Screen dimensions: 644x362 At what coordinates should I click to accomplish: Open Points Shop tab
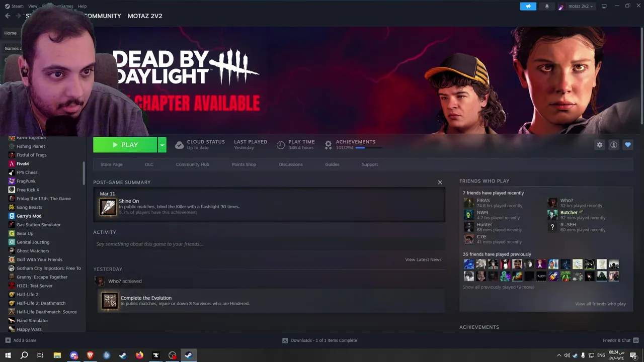pos(244,164)
